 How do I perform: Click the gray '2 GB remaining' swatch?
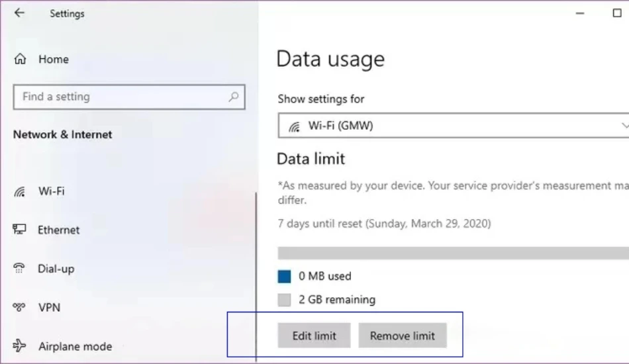[x=284, y=300]
